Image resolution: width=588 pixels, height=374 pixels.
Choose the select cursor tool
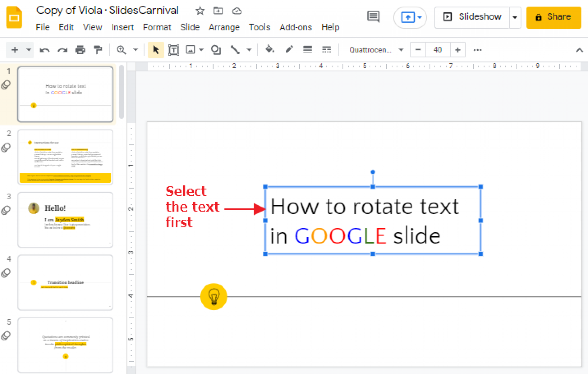[156, 50]
